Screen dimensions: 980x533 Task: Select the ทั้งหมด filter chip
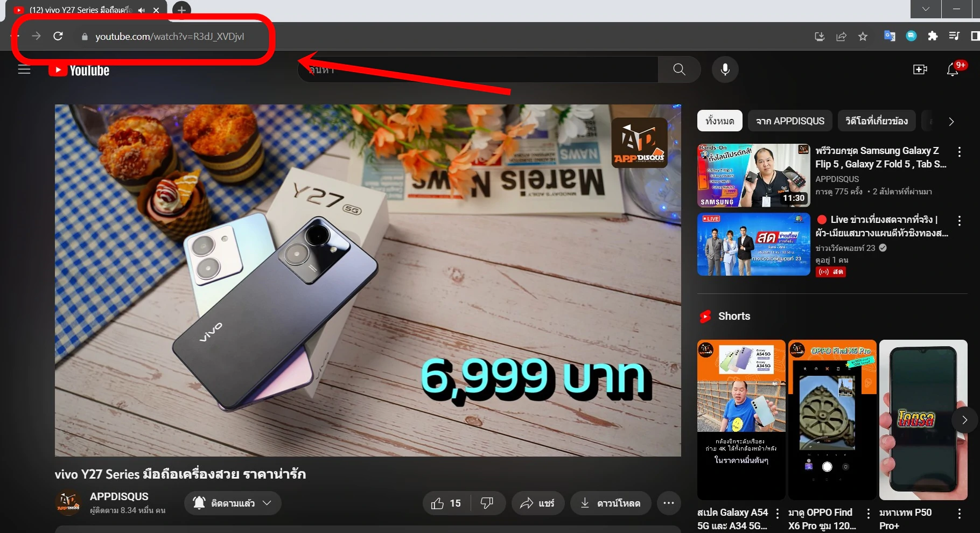(x=720, y=121)
